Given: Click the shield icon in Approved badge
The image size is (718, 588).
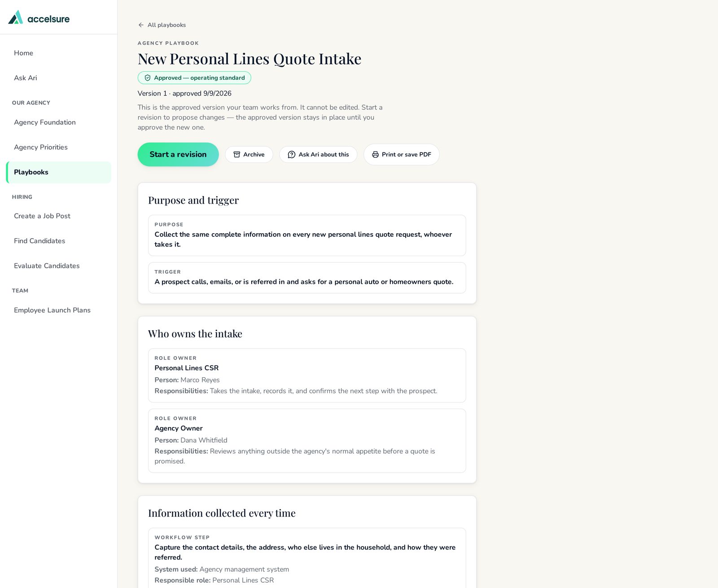Looking at the screenshot, I should pyautogui.click(x=148, y=78).
